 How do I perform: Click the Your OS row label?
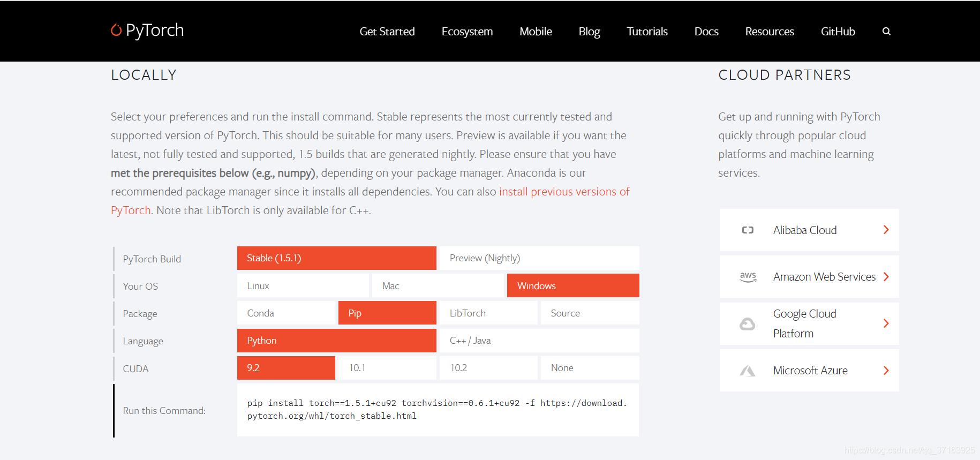click(x=140, y=286)
